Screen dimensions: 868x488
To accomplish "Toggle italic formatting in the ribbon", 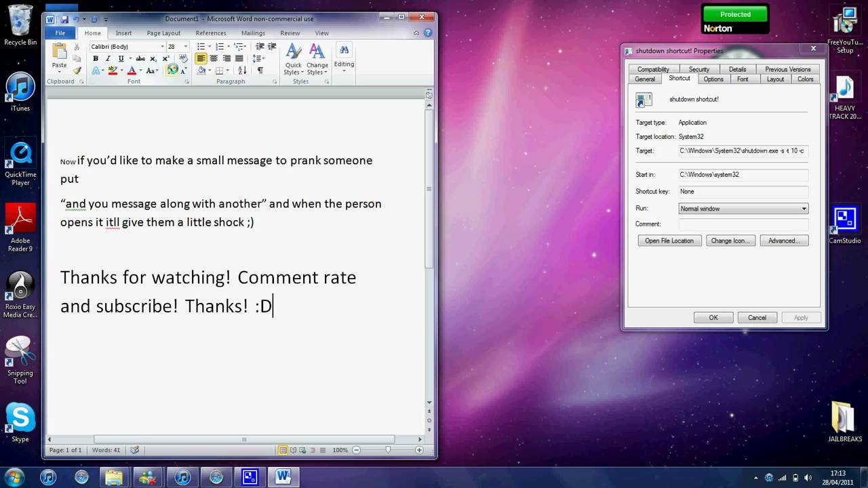I will point(108,59).
